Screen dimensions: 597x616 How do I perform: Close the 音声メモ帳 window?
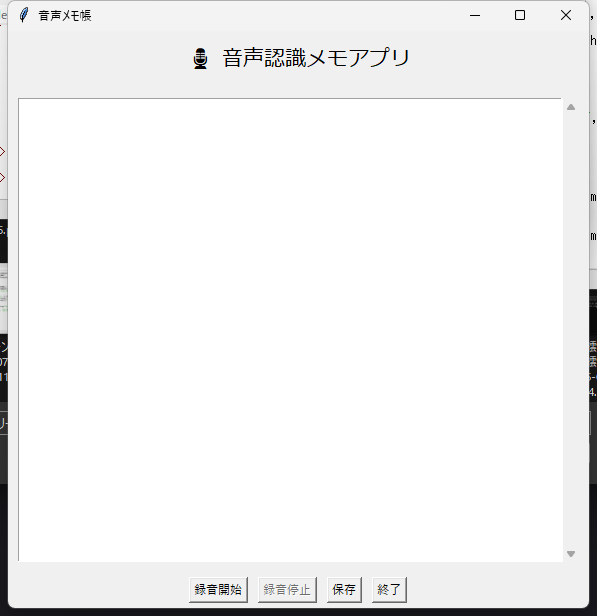(x=566, y=15)
